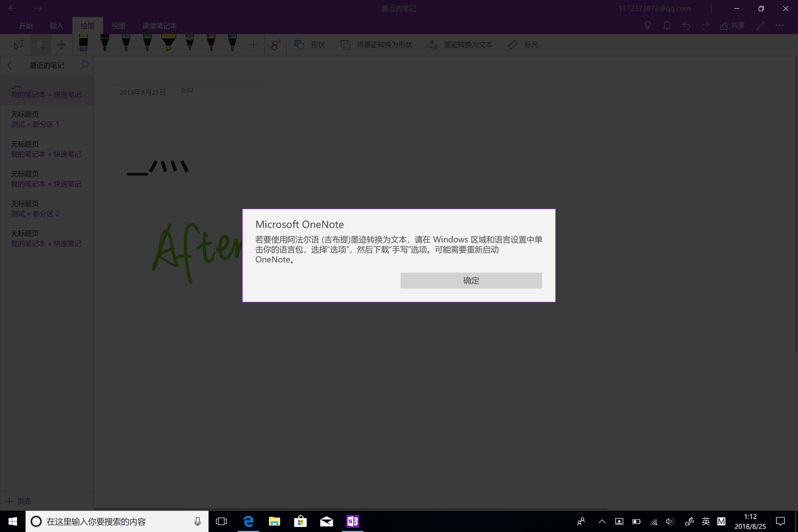Click 墨迹转换为文本 ink to text
The width and height of the screenshot is (798, 532).
pos(460,44)
